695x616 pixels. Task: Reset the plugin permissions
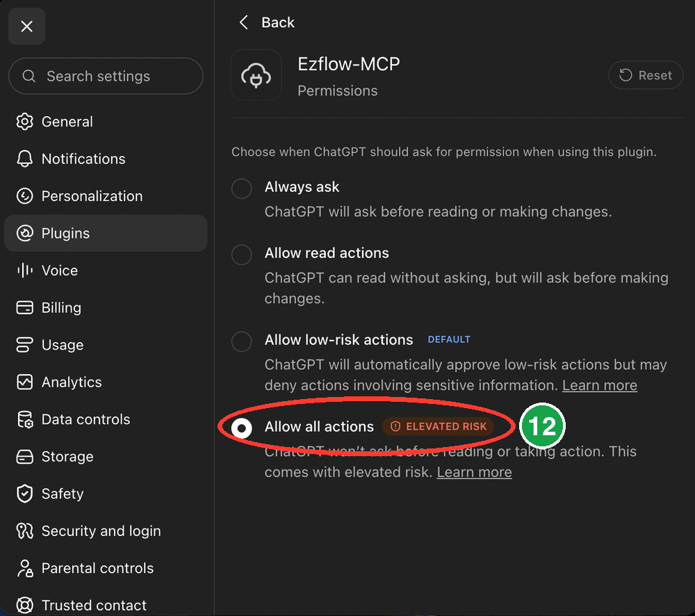[x=646, y=75]
